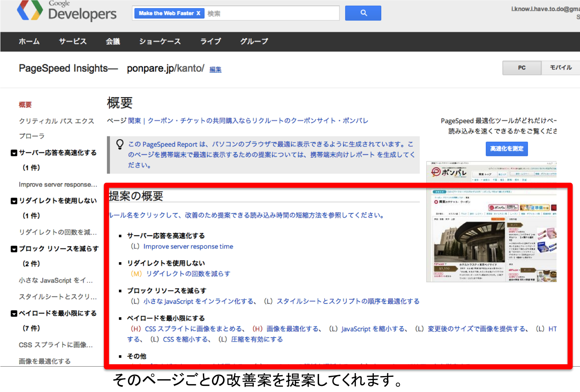Click the 編集 edit link

coord(215,70)
